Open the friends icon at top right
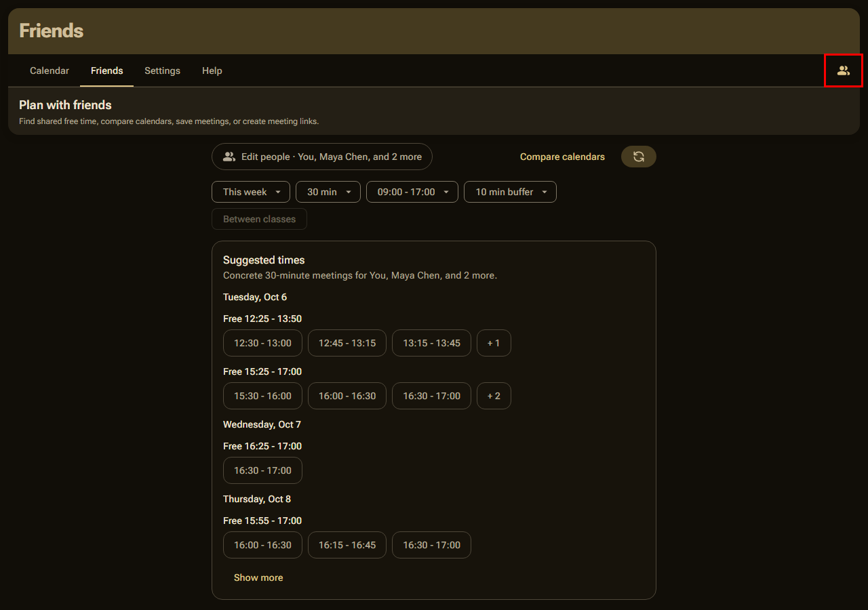The height and width of the screenshot is (610, 868). pyautogui.click(x=843, y=70)
